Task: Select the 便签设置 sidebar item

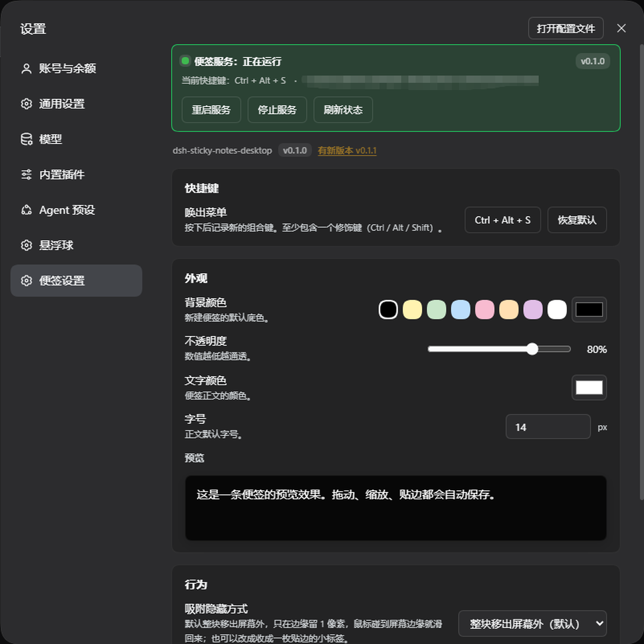Action: (x=76, y=281)
